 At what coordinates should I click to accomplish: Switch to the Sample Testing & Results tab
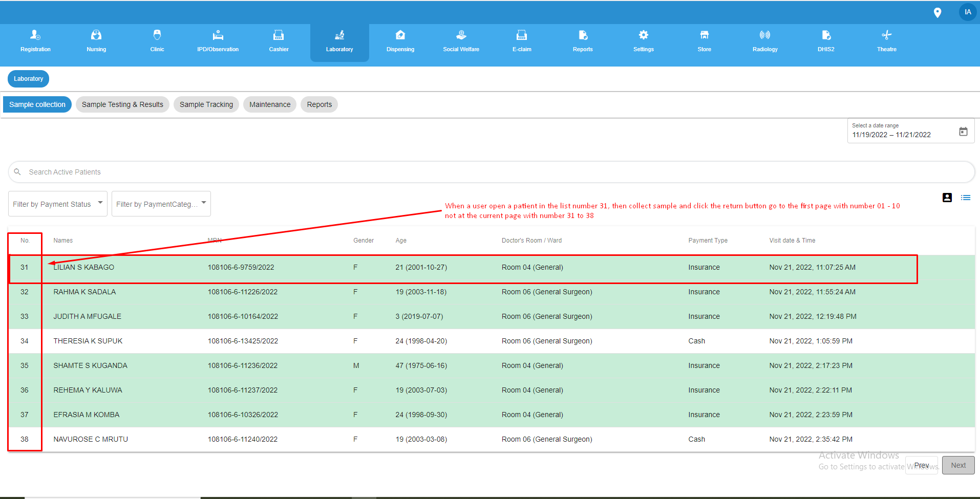(x=122, y=104)
